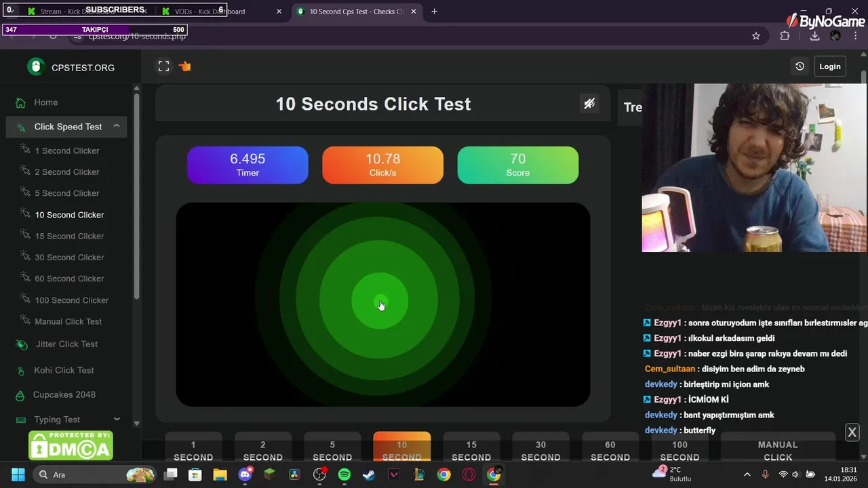Toggle fullscreen mode icon

point(163,66)
